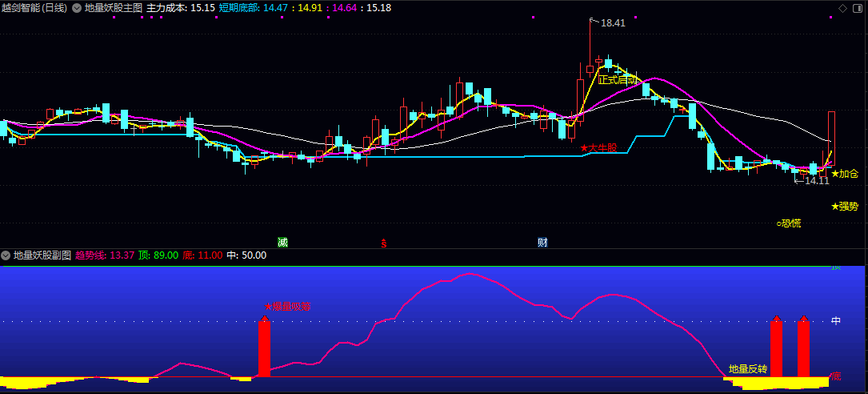Screen dimensions: 868x394
Task: Click the ○恐慌 signal label
Action: [x=789, y=224]
